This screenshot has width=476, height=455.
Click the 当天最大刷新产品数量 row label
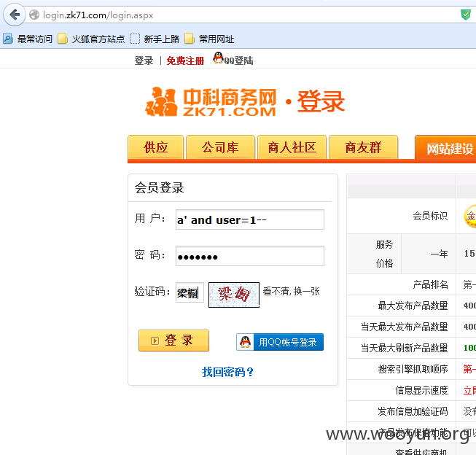tap(404, 348)
